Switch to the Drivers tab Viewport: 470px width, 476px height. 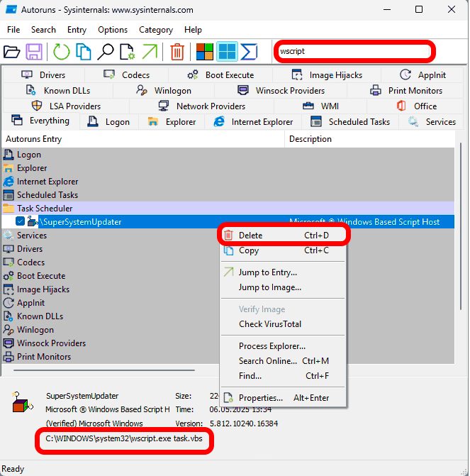click(43, 75)
